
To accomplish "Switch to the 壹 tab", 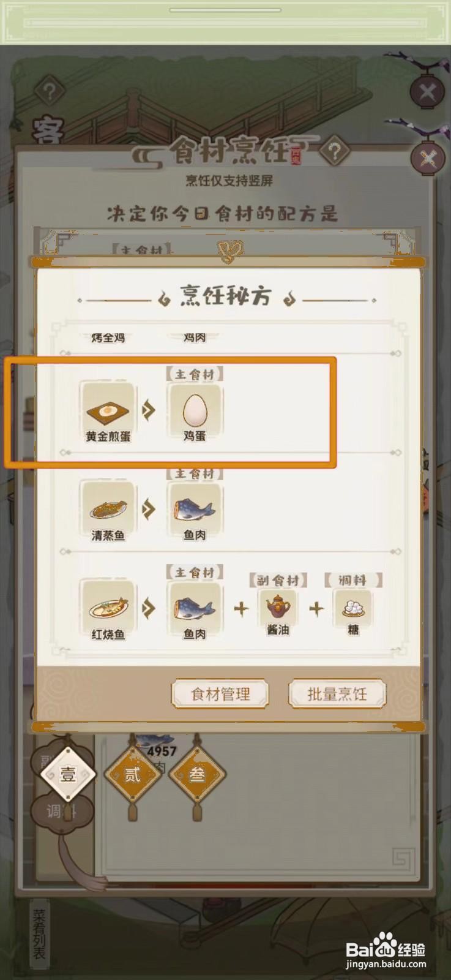I will point(68,775).
